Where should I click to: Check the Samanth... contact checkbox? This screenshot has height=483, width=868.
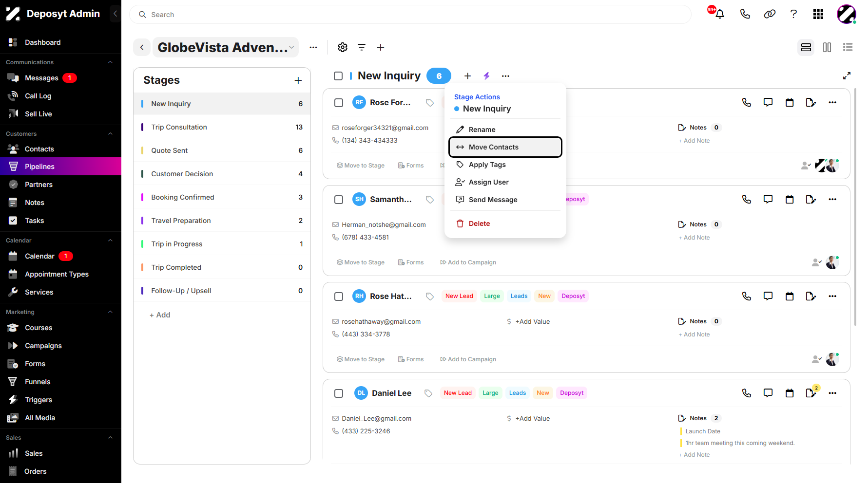[339, 200]
